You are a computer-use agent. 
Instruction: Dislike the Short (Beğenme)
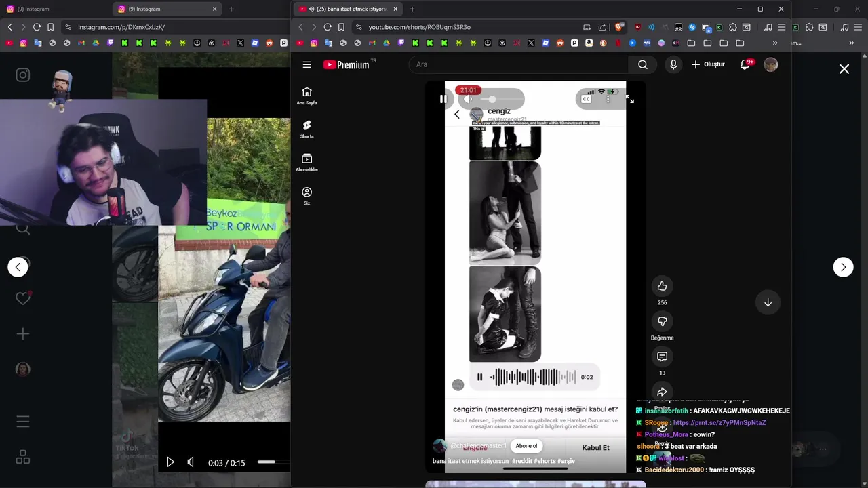[x=662, y=321]
